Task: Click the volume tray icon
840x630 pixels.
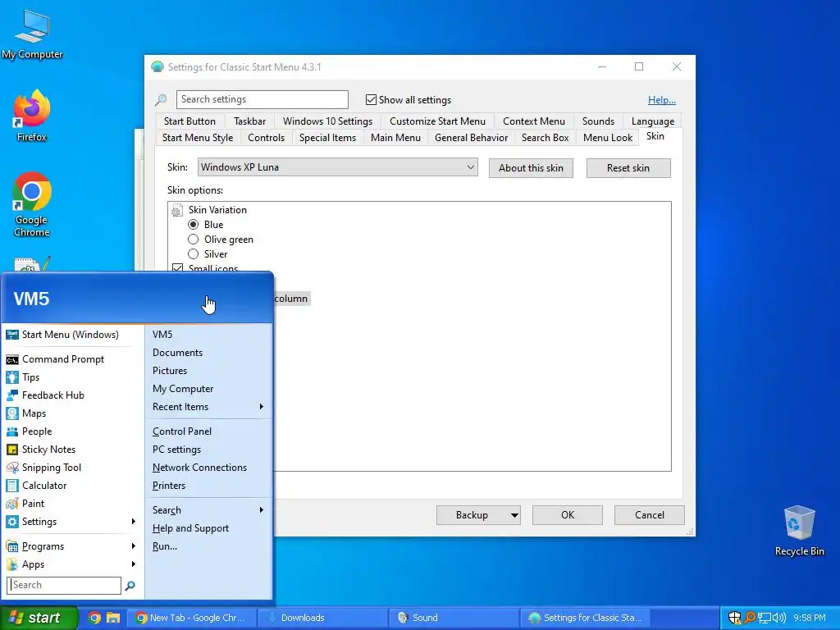Action: tap(779, 618)
